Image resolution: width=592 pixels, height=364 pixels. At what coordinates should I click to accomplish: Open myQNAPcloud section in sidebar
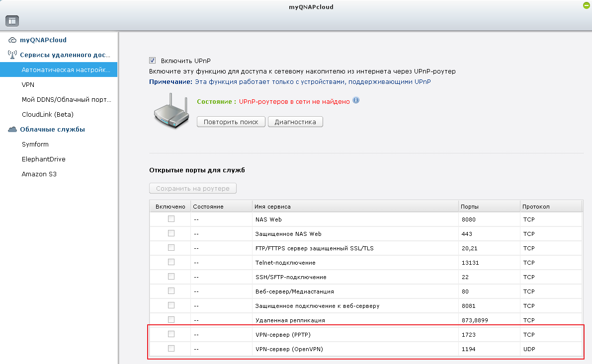[x=43, y=40]
